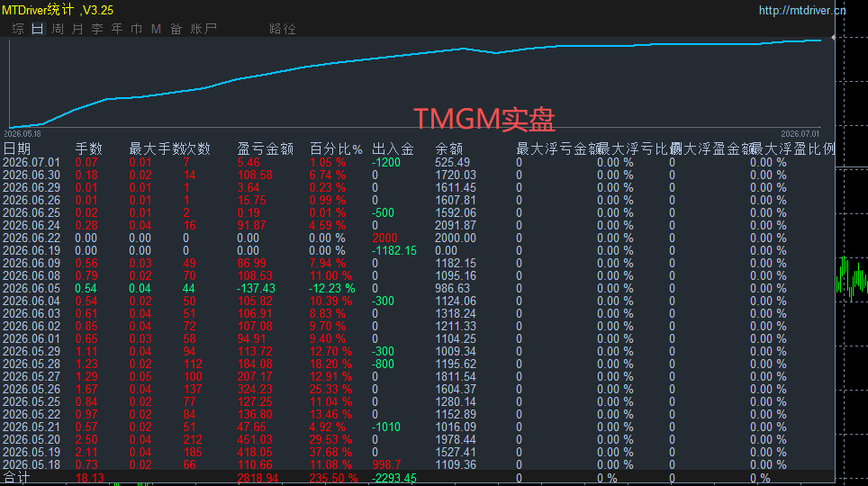Click the 出入金 column header

[393, 148]
